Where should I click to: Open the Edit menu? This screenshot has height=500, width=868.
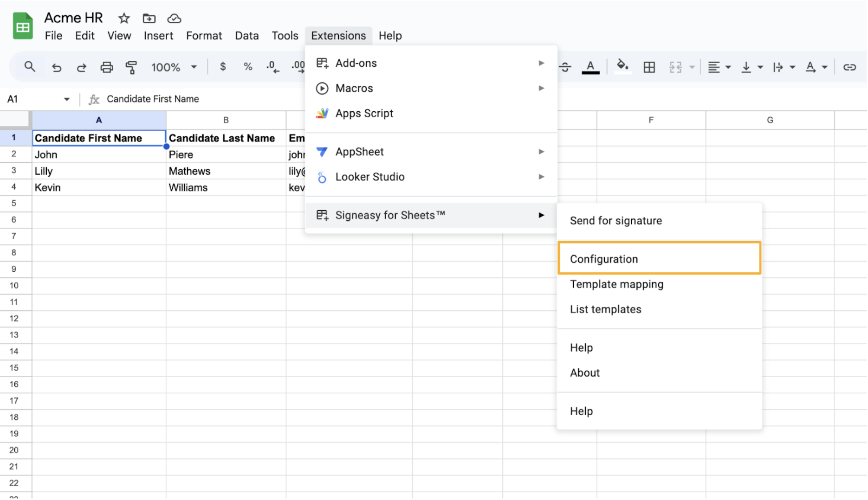(x=84, y=36)
